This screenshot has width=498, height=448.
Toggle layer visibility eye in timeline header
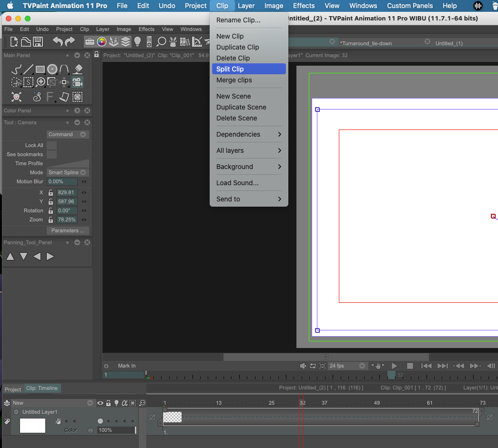pyautogui.click(x=100, y=403)
